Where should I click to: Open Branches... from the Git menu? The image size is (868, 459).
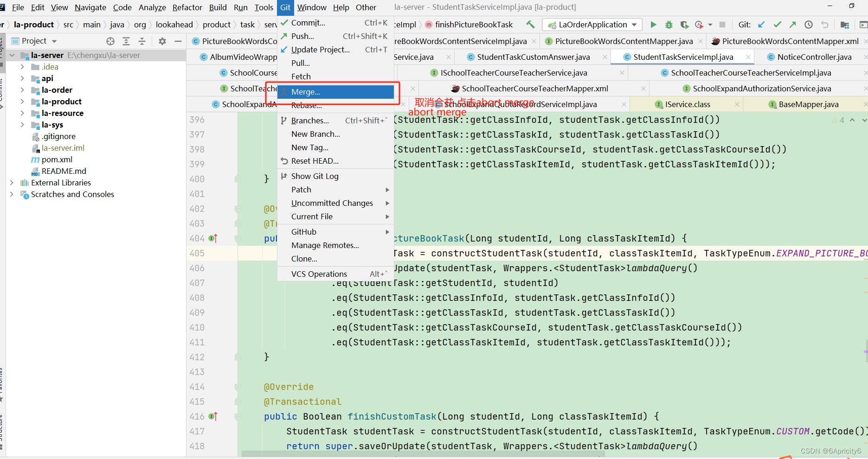pyautogui.click(x=335, y=121)
